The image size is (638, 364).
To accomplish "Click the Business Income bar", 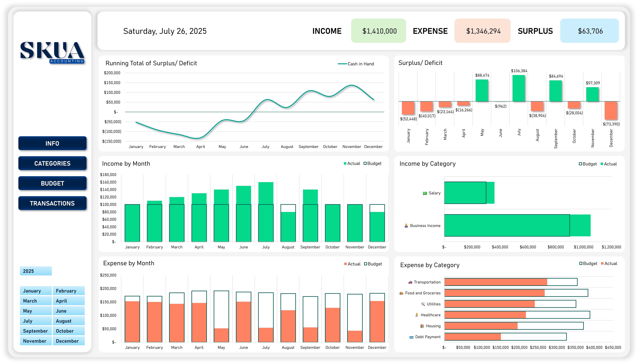I will pos(517,225).
